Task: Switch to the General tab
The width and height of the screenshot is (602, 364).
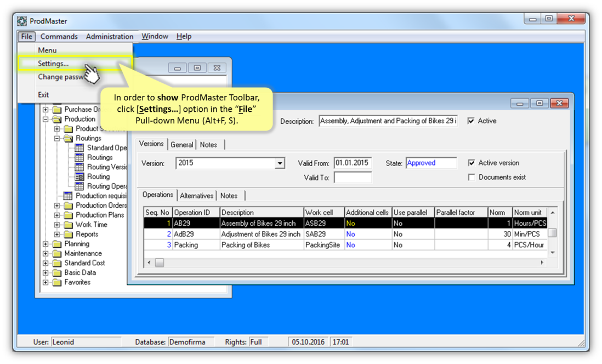Action: (182, 145)
